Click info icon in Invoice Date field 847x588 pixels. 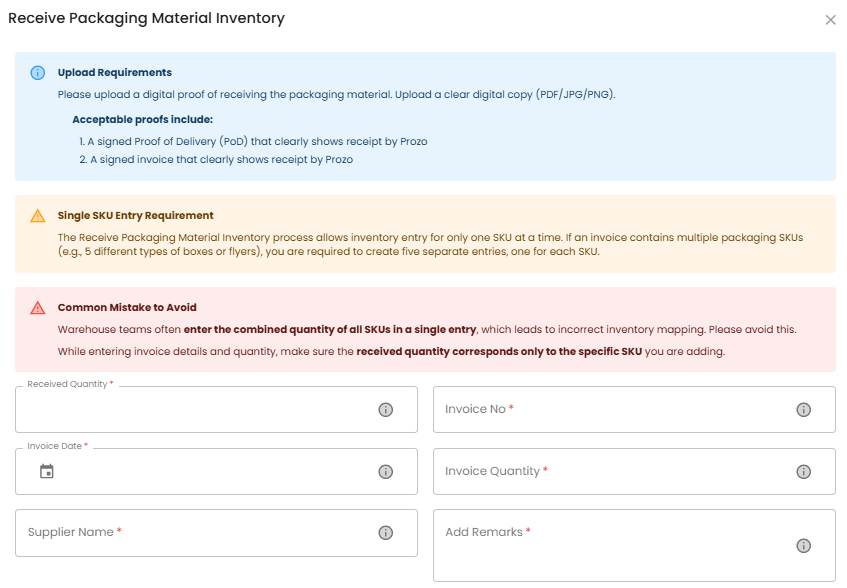click(x=385, y=472)
